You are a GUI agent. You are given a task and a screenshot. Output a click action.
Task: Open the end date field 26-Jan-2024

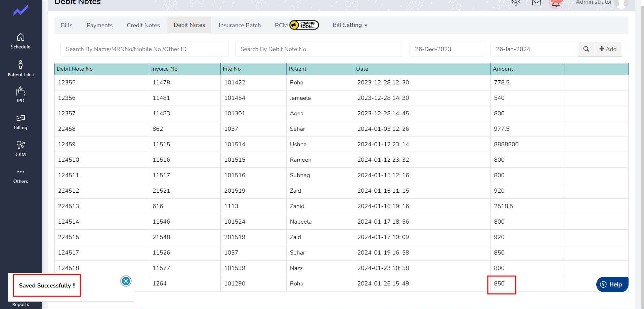[534, 49]
